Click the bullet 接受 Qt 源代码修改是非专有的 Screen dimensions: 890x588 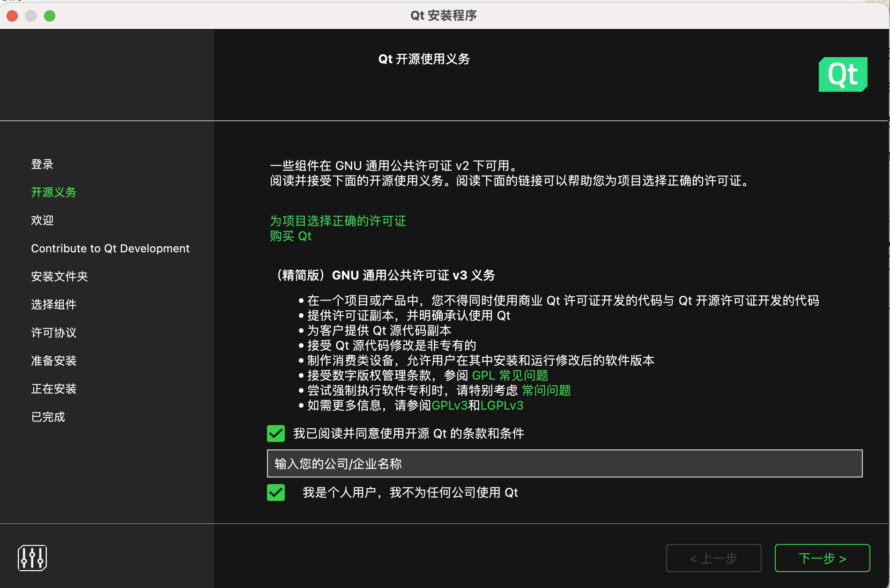[x=392, y=345]
